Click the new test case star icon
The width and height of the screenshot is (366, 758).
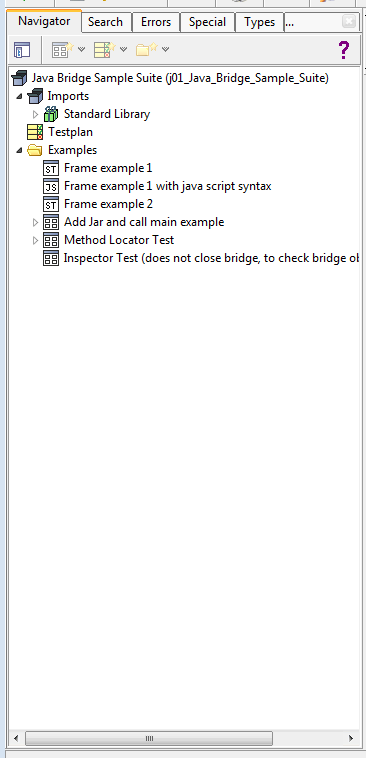click(62, 49)
